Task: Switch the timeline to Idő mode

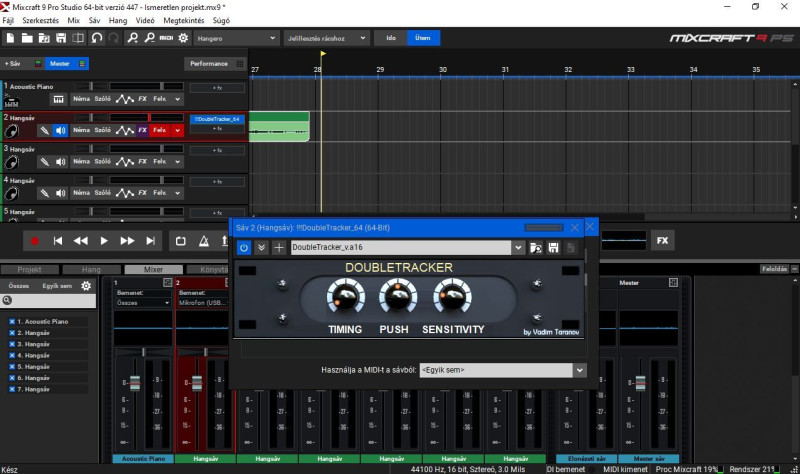Action: (x=391, y=38)
